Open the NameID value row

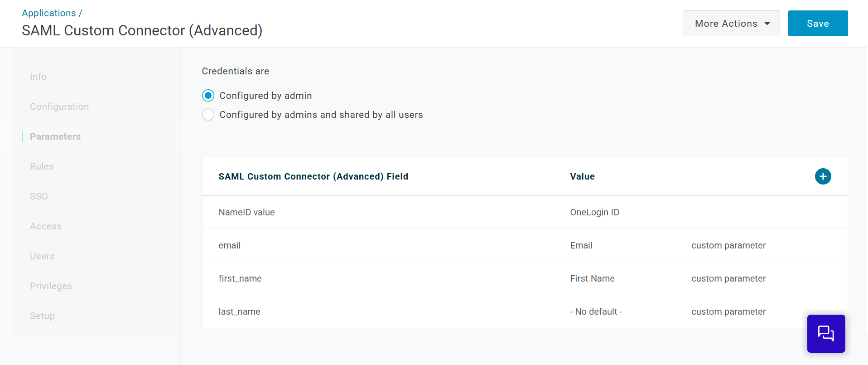pos(525,212)
